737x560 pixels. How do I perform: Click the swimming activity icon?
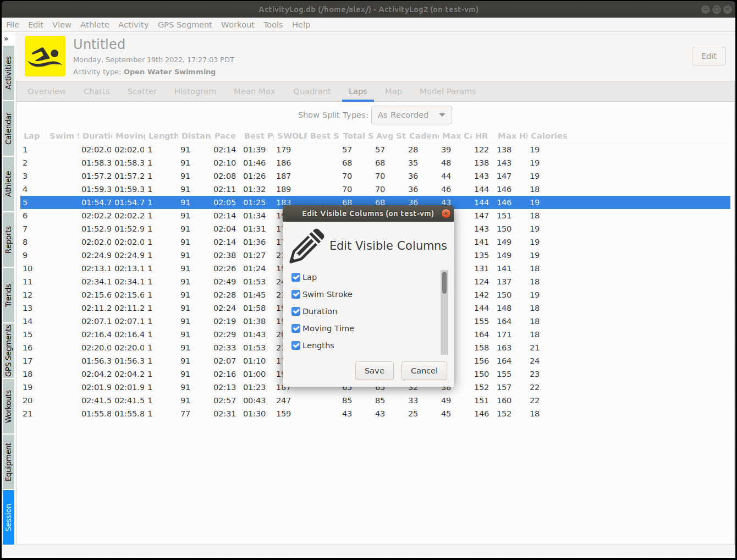(x=45, y=56)
